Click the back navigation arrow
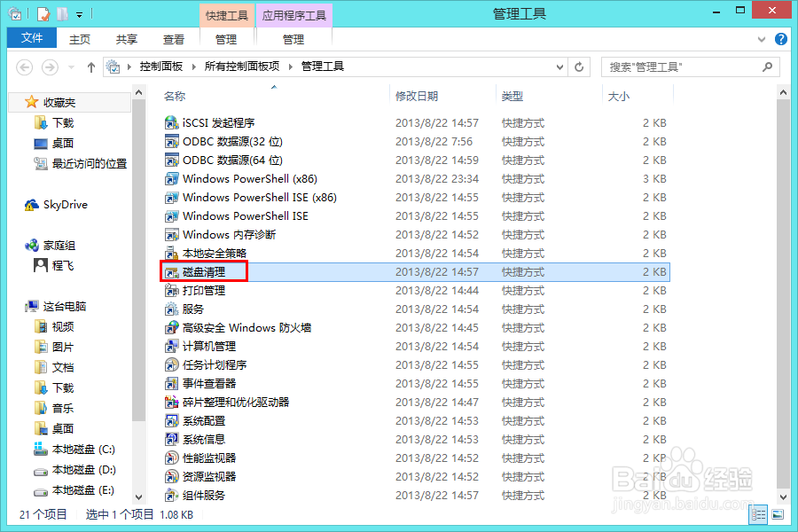Image resolution: width=798 pixels, height=532 pixels. (x=24, y=66)
